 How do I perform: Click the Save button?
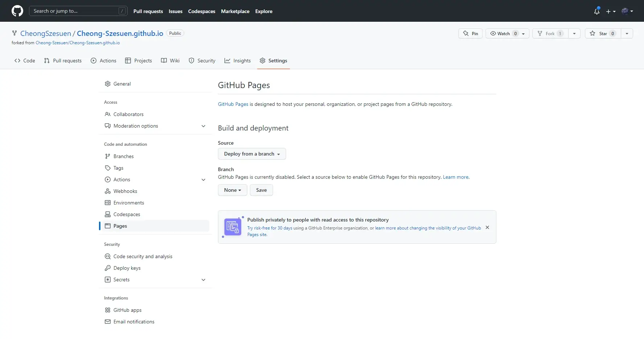coord(261,190)
